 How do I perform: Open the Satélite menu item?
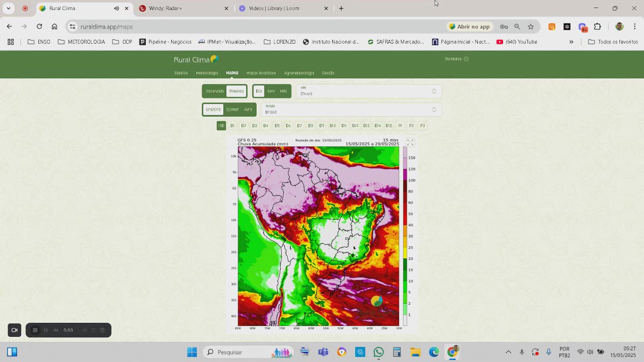pos(181,73)
